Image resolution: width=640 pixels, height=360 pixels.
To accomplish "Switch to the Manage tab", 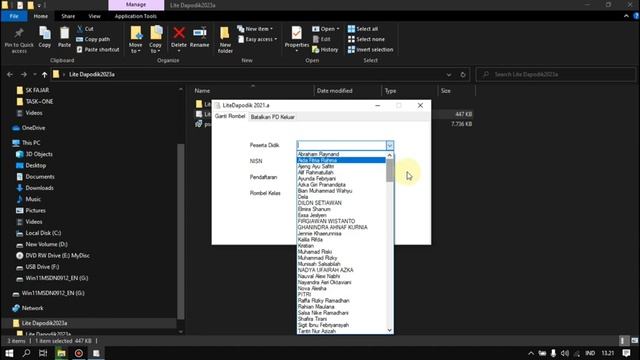I will point(136,4).
